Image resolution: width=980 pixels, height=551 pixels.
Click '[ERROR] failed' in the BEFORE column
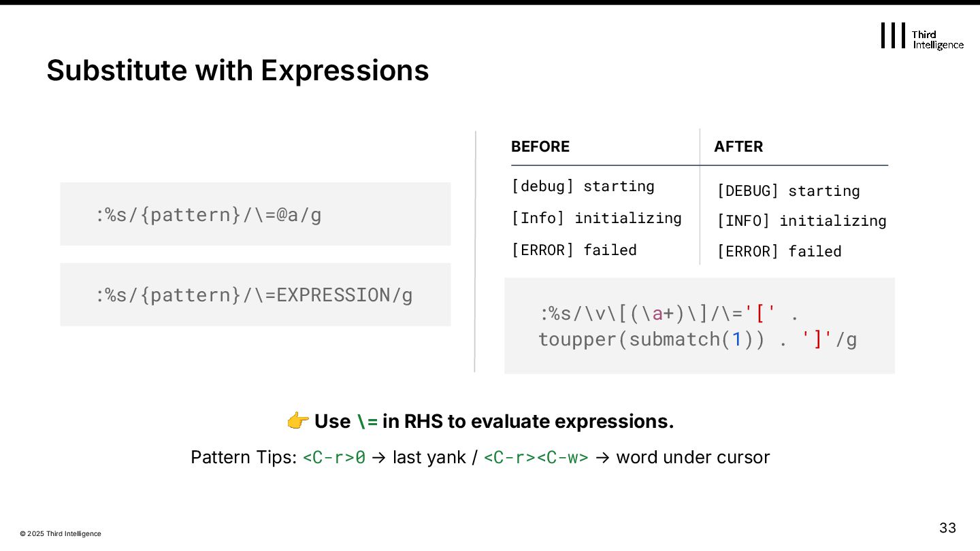[x=574, y=250]
